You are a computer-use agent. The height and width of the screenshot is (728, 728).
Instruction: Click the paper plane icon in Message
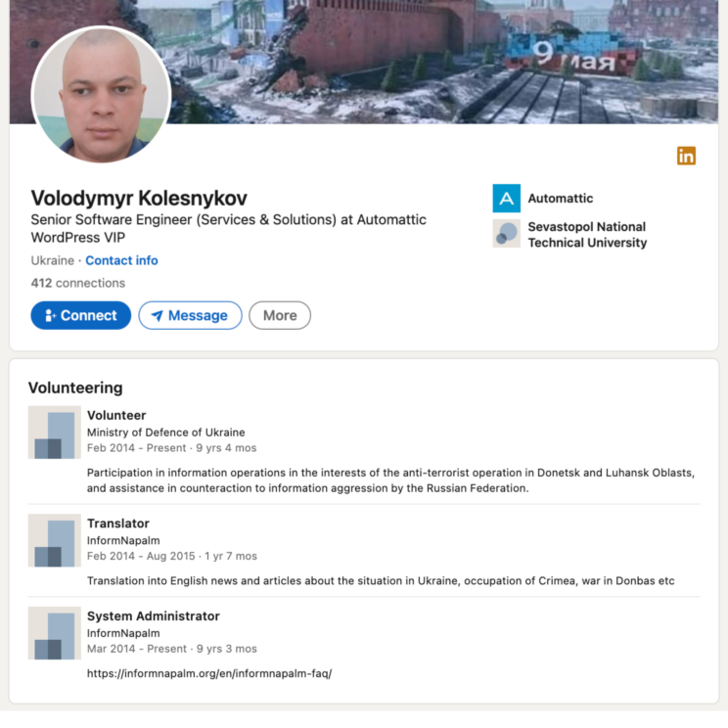tap(158, 316)
